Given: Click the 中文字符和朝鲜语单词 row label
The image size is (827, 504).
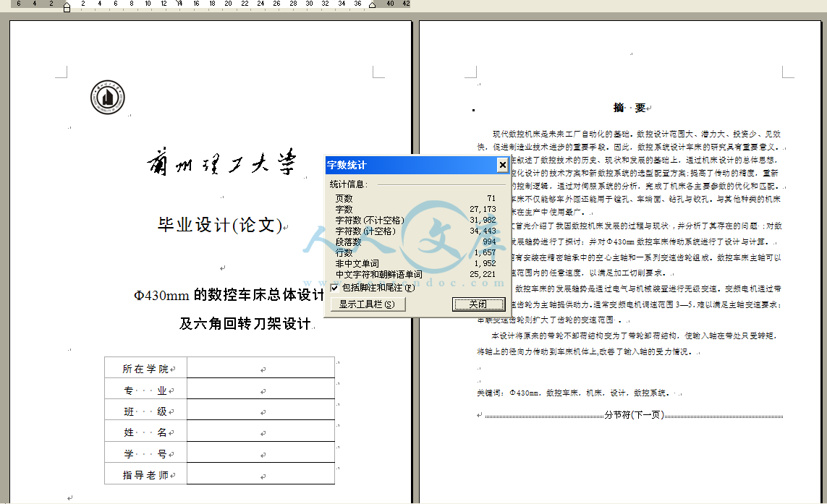Looking at the screenshot, I should (378, 275).
